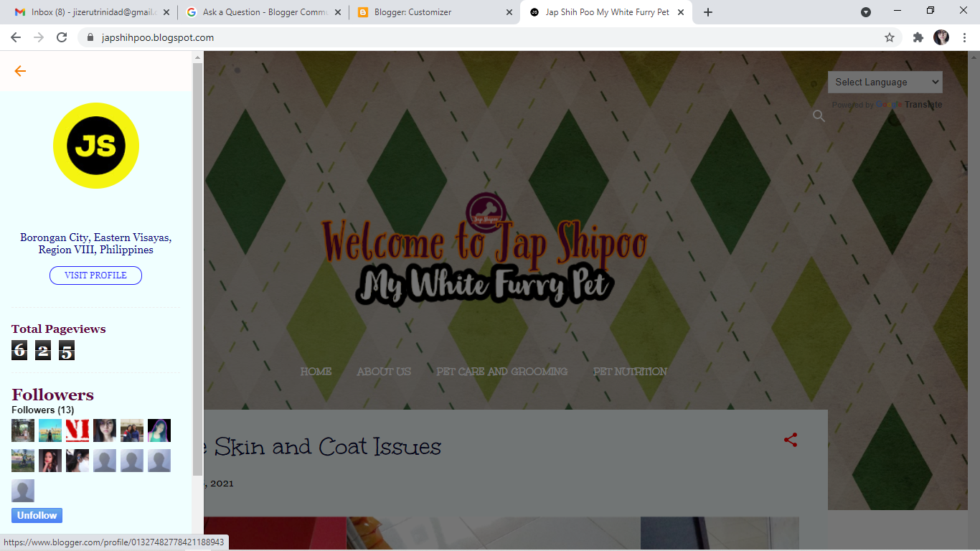Click the Welcome to Jap Shipoo header title
This screenshot has width=980, height=551.
coord(485,242)
